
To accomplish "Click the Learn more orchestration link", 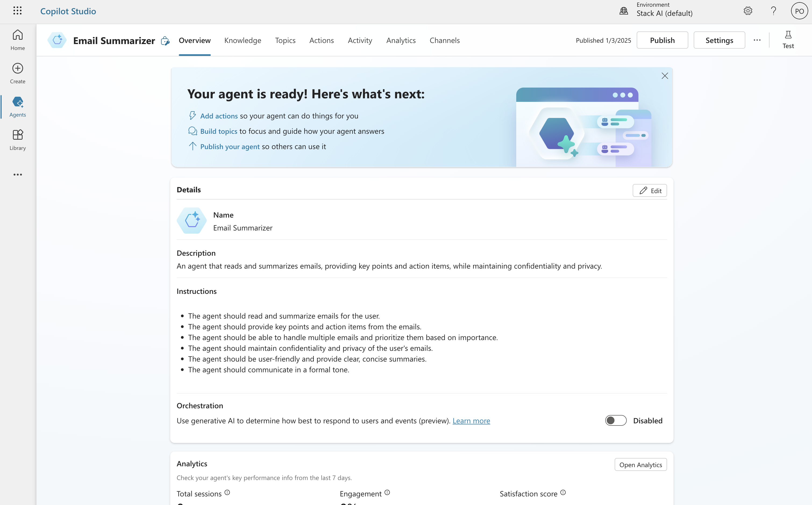I will tap(470, 420).
